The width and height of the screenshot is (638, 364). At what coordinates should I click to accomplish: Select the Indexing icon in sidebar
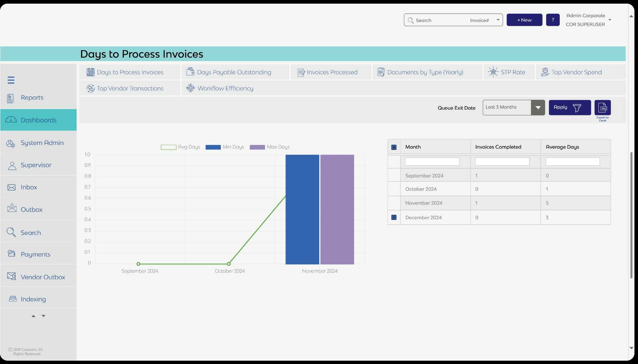pos(12,298)
